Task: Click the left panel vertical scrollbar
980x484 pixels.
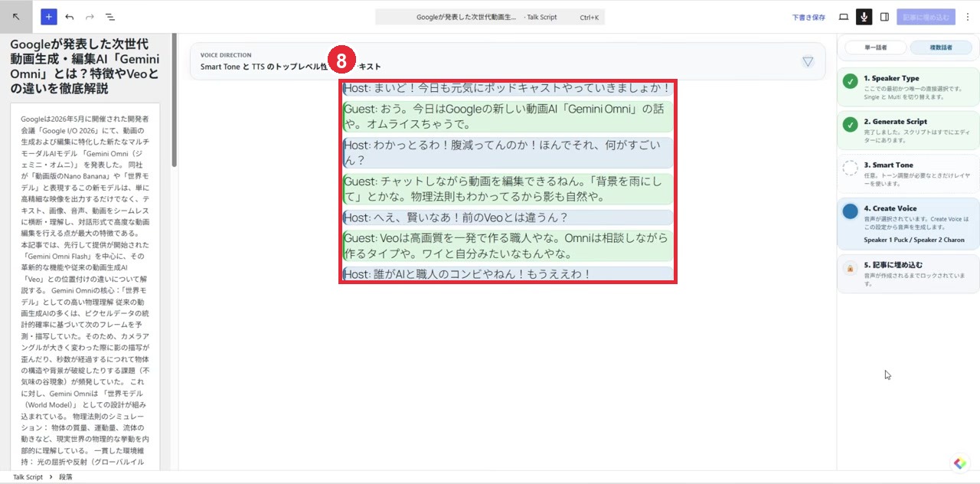Action: (175, 100)
